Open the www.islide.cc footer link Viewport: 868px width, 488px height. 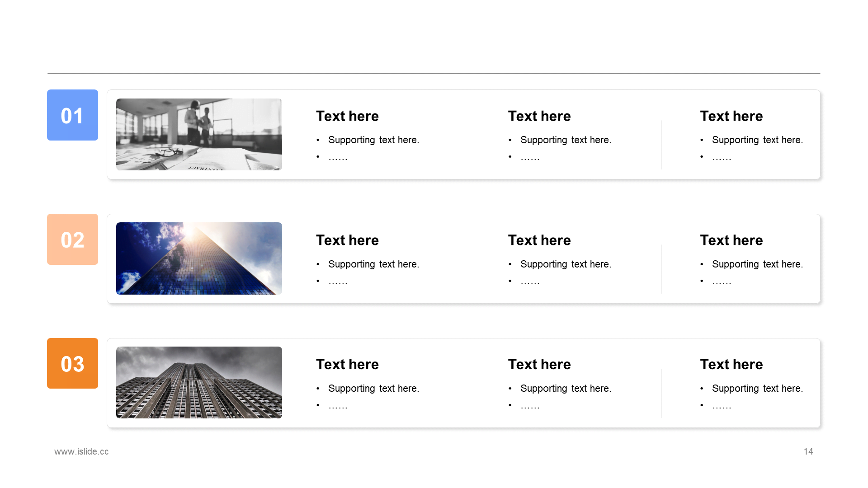81,451
